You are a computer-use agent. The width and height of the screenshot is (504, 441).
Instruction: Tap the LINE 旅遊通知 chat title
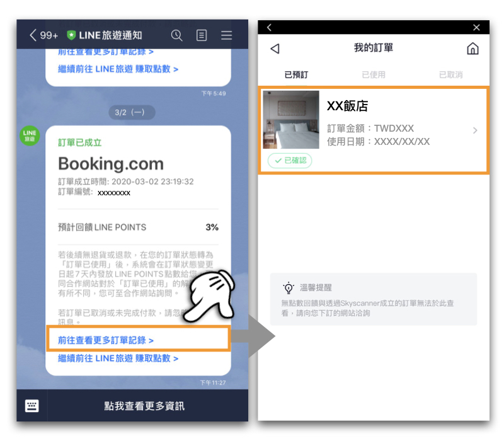pyautogui.click(x=111, y=35)
